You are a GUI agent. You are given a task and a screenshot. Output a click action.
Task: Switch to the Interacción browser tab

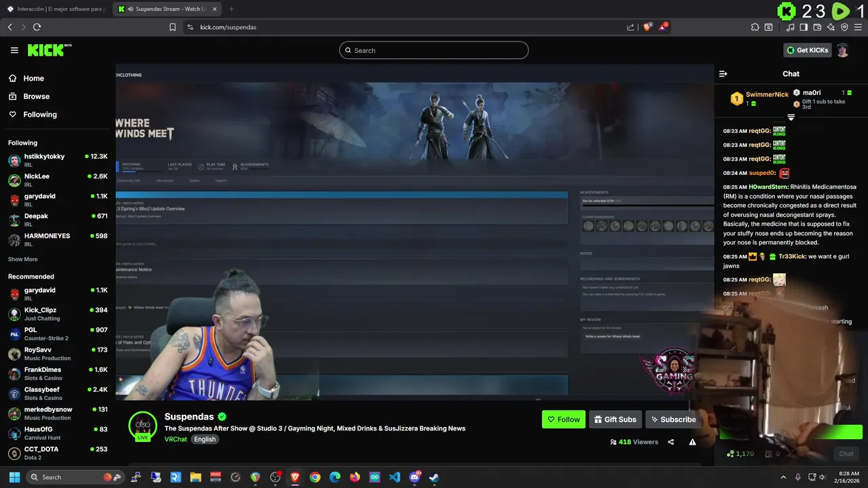tap(57, 9)
